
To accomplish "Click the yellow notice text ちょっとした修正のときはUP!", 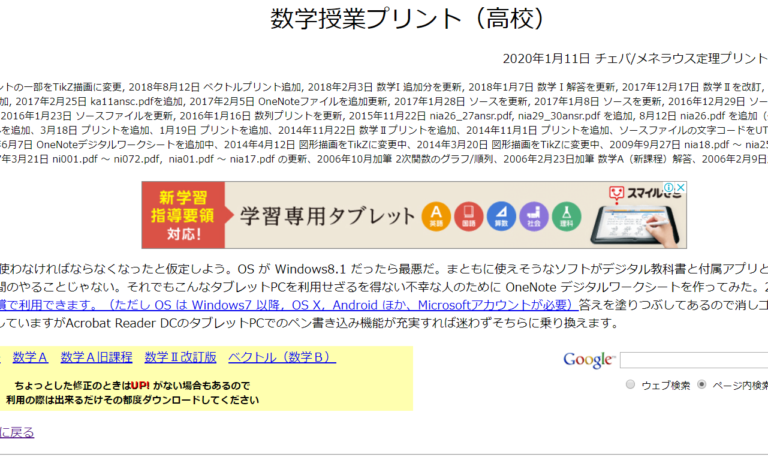I will (x=132, y=385).
